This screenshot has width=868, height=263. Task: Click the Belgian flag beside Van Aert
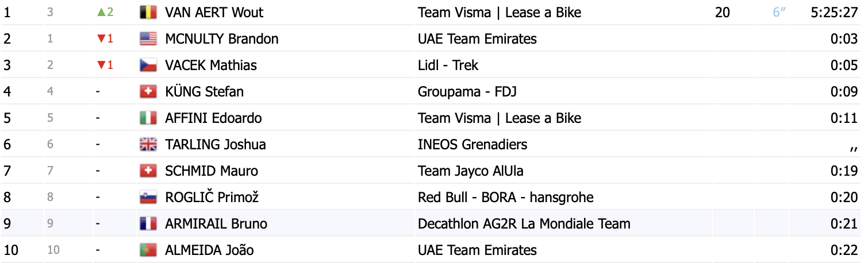(x=148, y=13)
